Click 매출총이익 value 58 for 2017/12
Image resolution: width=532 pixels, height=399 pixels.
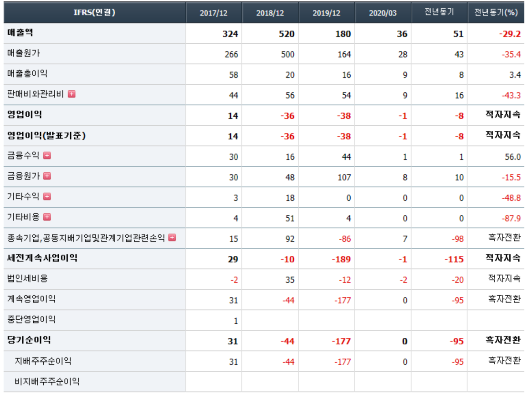(234, 75)
